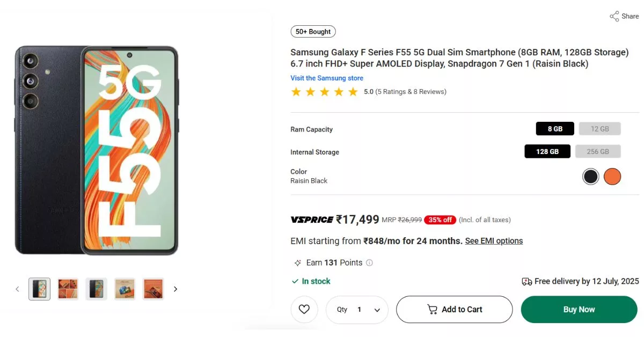Select the 8 GB RAM option
The width and height of the screenshot is (644, 337).
555,128
